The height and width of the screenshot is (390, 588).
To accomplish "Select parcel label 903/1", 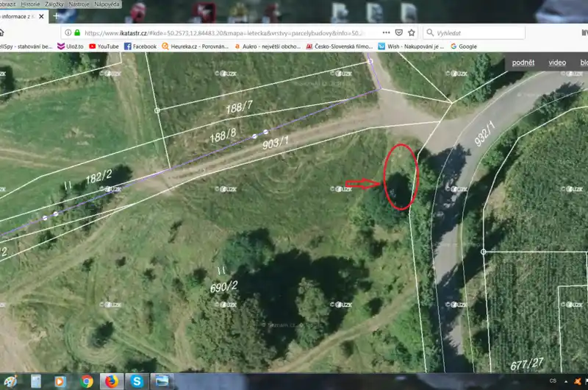I will pyautogui.click(x=275, y=142).
